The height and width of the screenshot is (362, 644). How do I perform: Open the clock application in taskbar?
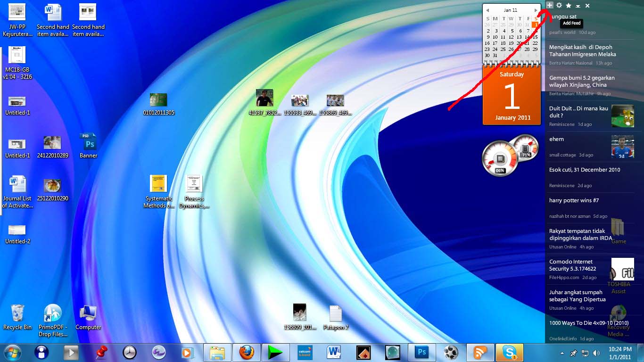[129, 352]
